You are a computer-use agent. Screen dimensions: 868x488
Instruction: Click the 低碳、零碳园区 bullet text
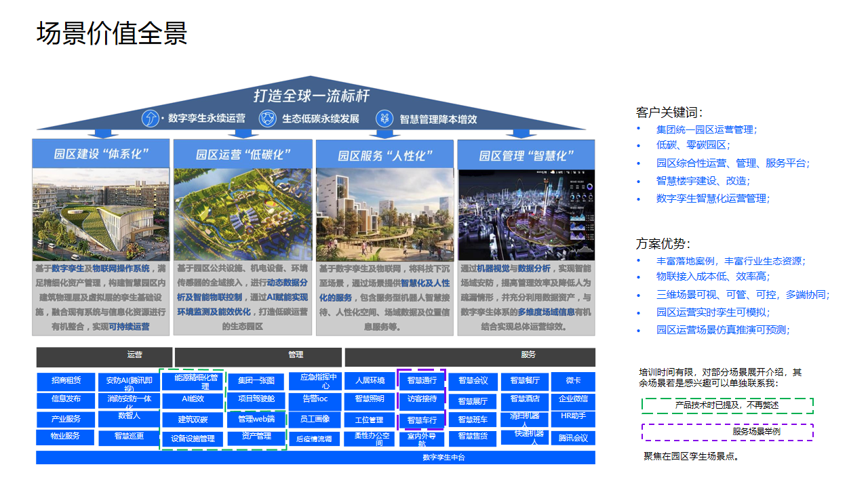[693, 145]
